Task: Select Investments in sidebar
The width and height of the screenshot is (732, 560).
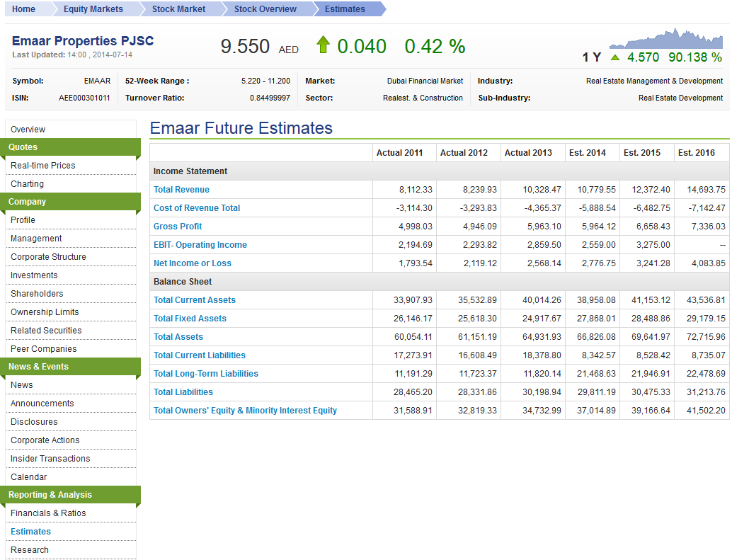Action: pyautogui.click(x=34, y=275)
